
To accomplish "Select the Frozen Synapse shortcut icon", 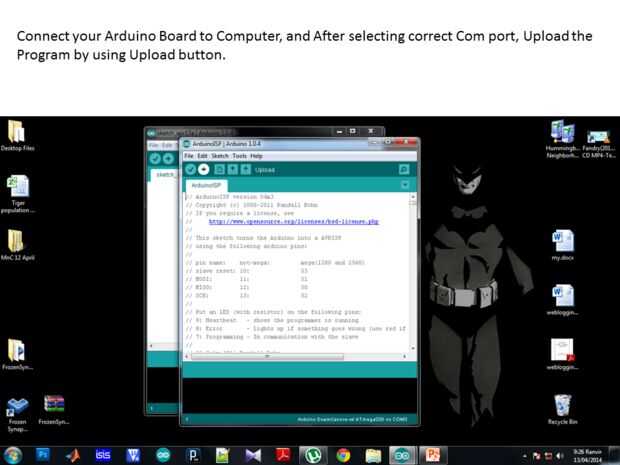I will pos(17,415).
